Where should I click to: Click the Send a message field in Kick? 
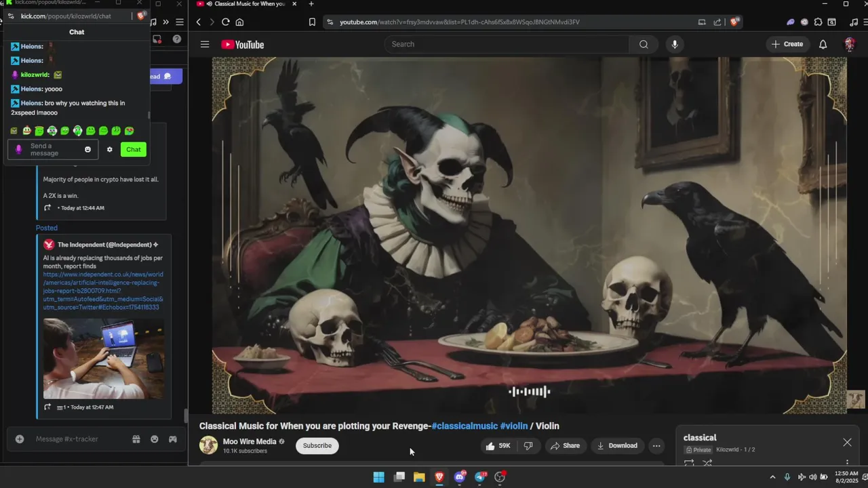click(x=53, y=150)
